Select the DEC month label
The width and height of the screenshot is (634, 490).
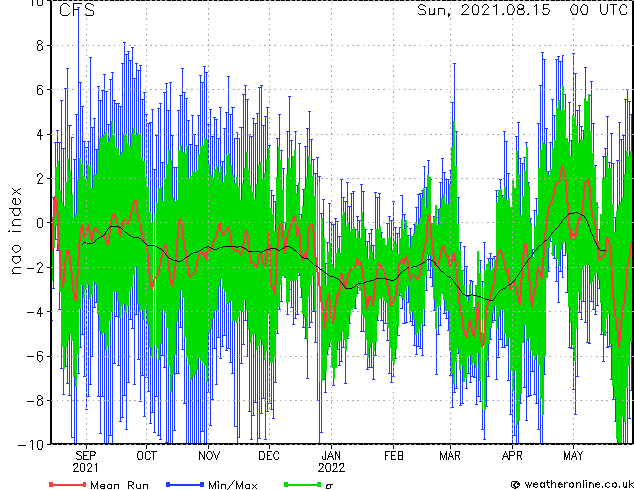[269, 456]
